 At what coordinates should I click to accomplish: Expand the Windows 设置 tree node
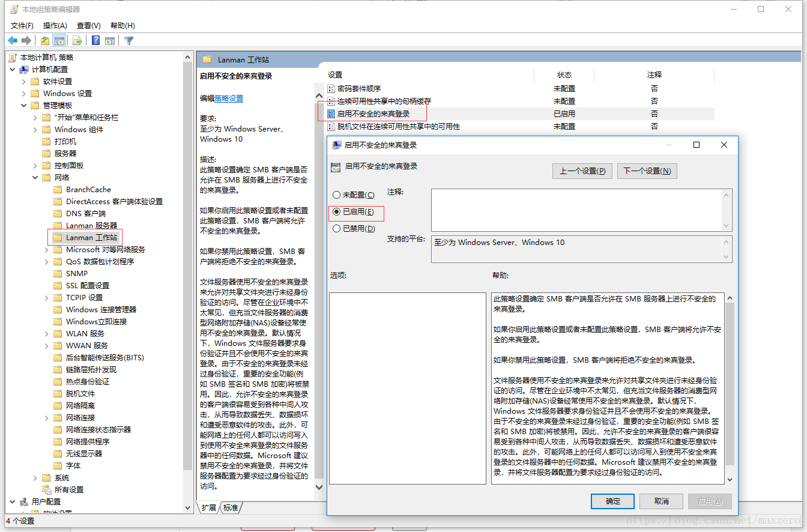coord(24,93)
